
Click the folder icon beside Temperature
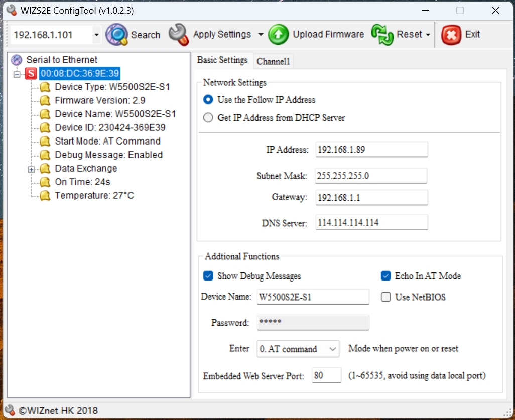point(45,195)
